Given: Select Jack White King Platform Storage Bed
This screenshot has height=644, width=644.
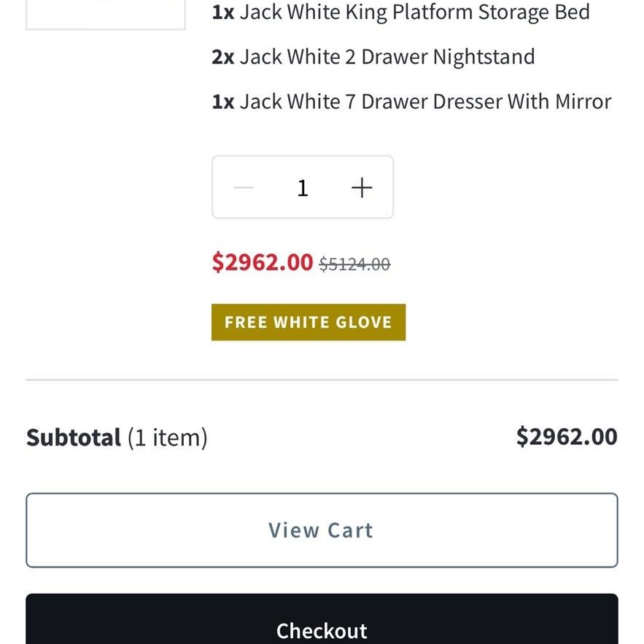Looking at the screenshot, I should click(415, 12).
